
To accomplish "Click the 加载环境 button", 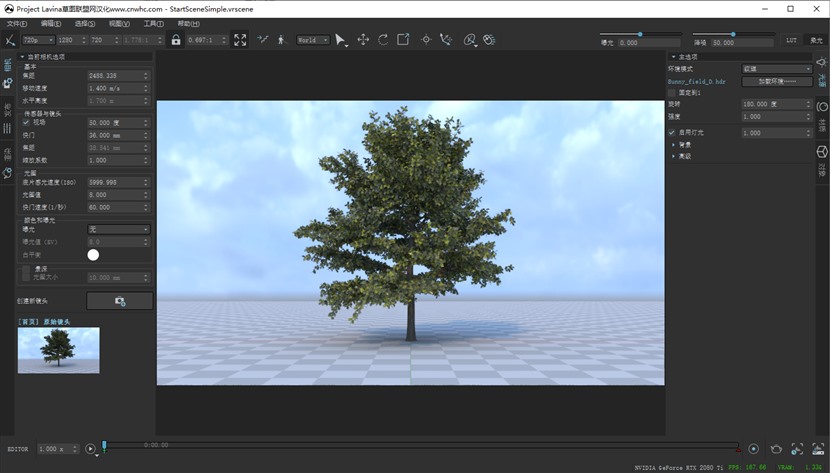I will click(x=778, y=81).
